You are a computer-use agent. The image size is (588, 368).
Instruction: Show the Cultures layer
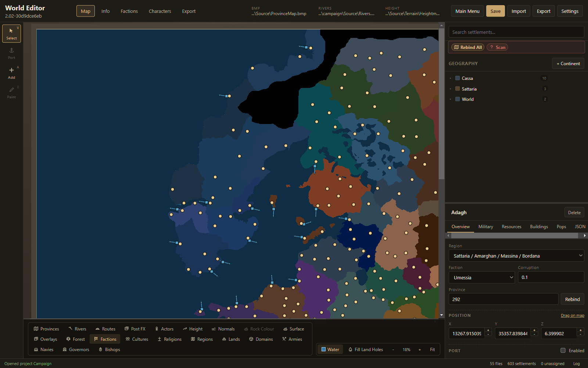[x=137, y=339]
